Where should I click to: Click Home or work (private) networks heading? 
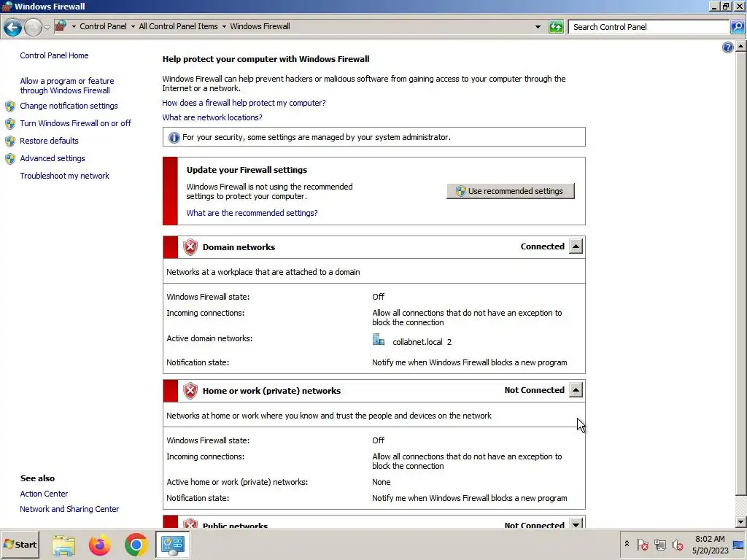pyautogui.click(x=271, y=391)
